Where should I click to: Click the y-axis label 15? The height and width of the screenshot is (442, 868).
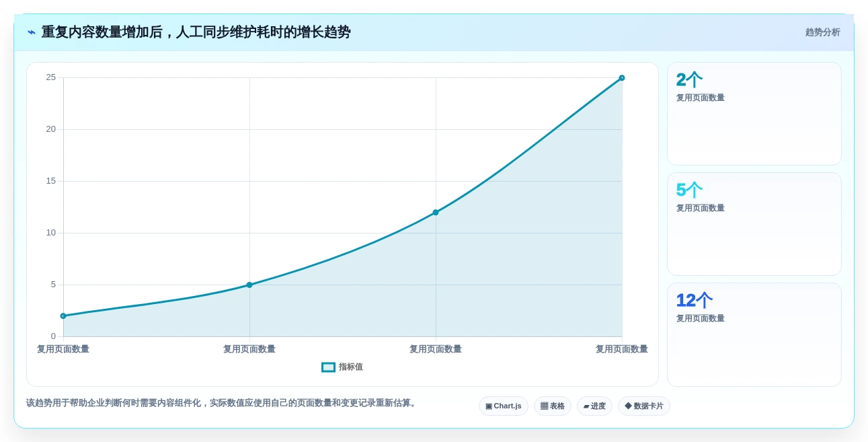[51, 181]
